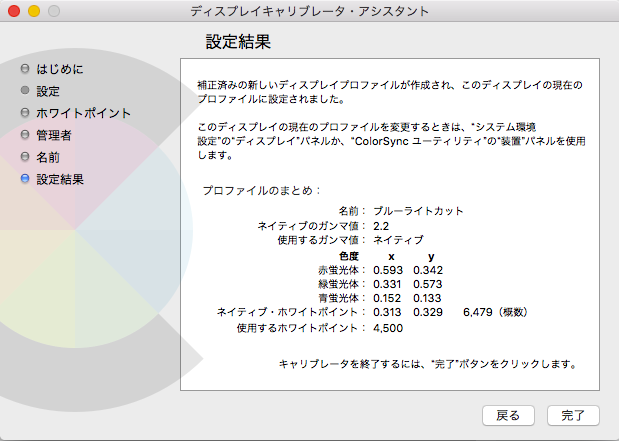Screen dimensions: 619x441
Task: Click the native gamma value 2.2
Action: [x=381, y=226]
